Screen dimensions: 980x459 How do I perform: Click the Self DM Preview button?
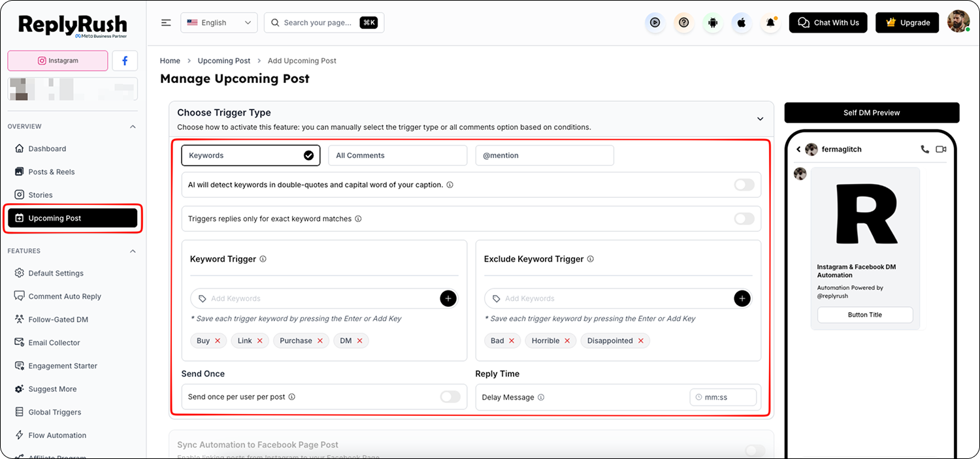872,112
